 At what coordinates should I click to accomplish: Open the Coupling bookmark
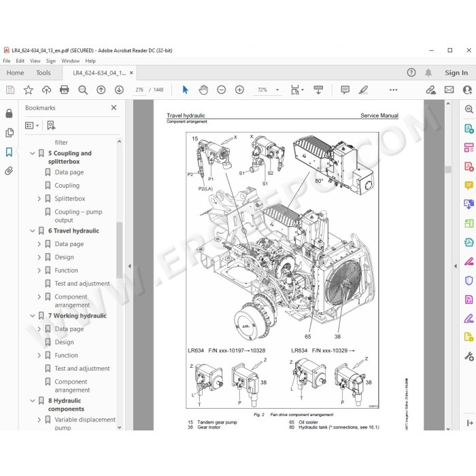pyautogui.click(x=67, y=186)
